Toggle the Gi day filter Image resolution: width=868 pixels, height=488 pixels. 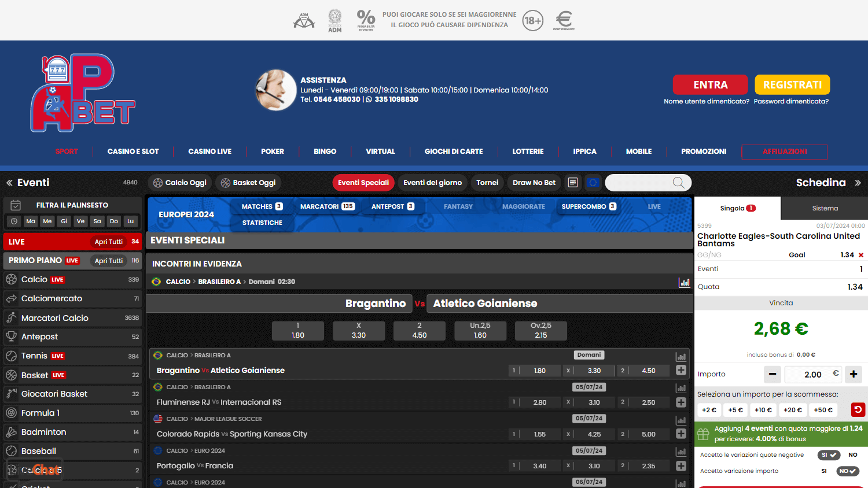(x=64, y=221)
